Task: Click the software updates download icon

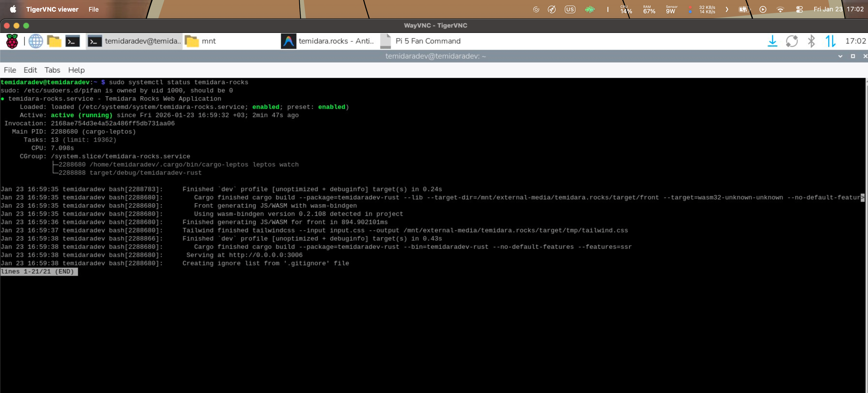Action: 772,41
